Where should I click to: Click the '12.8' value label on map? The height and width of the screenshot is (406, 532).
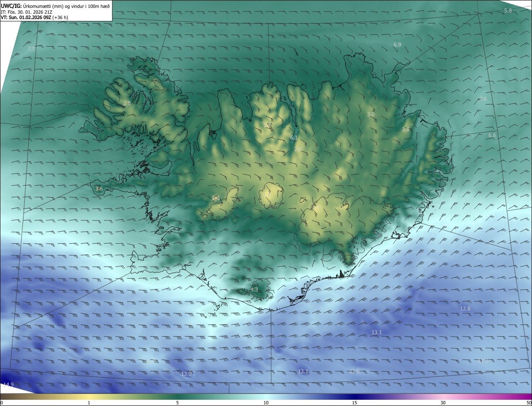point(465,308)
